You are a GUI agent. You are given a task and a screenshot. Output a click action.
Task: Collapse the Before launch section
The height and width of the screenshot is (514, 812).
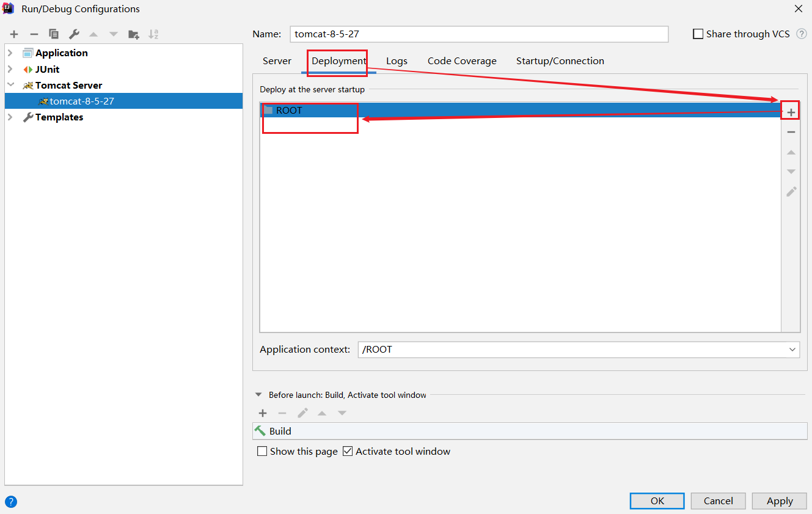click(258, 395)
